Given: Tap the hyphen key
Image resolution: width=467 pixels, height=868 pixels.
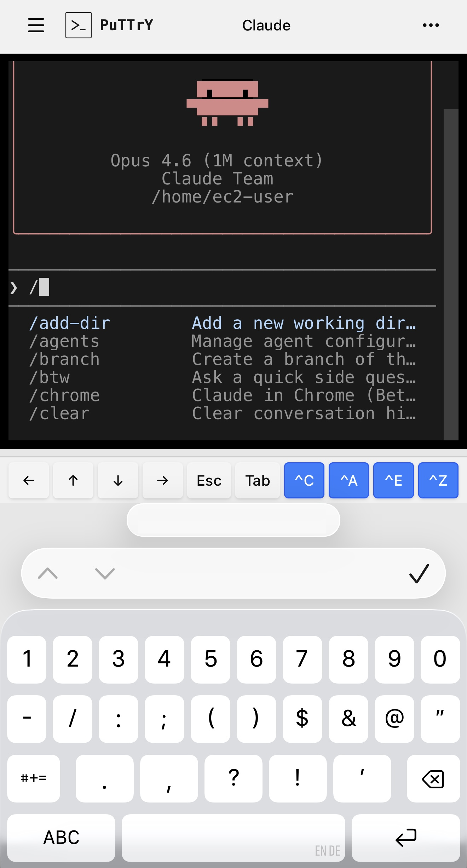Looking at the screenshot, I should tap(27, 719).
